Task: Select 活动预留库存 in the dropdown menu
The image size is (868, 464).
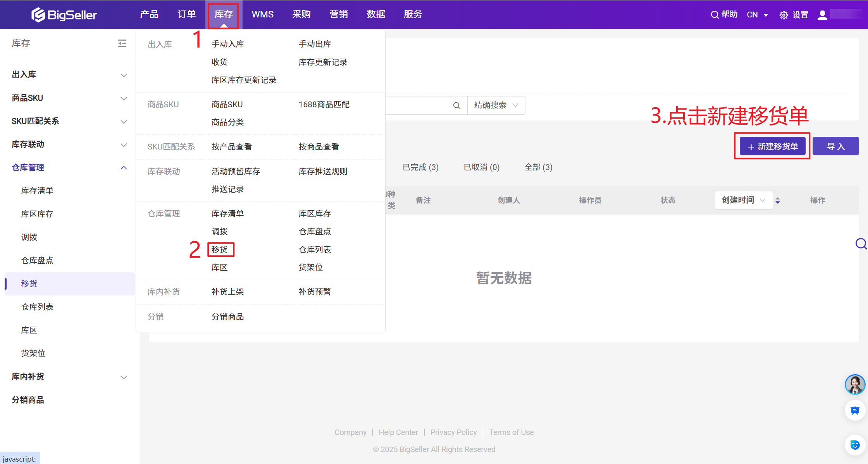Action: 236,171
